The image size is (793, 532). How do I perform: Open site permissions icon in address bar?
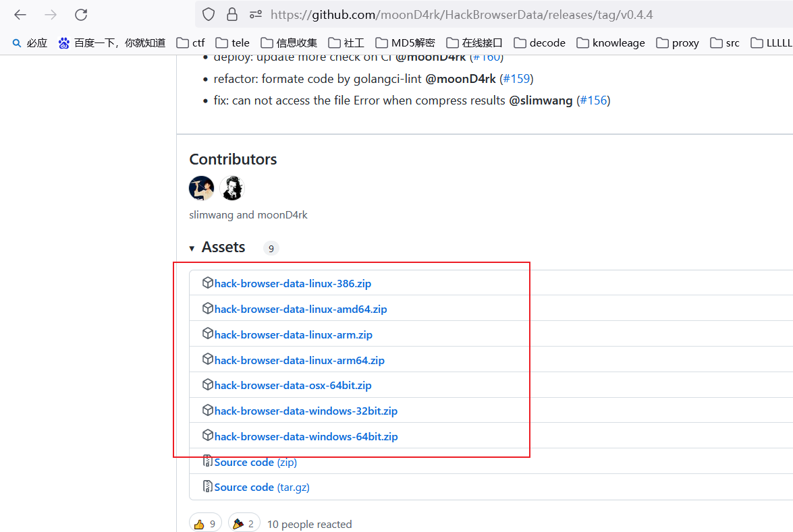click(x=256, y=15)
